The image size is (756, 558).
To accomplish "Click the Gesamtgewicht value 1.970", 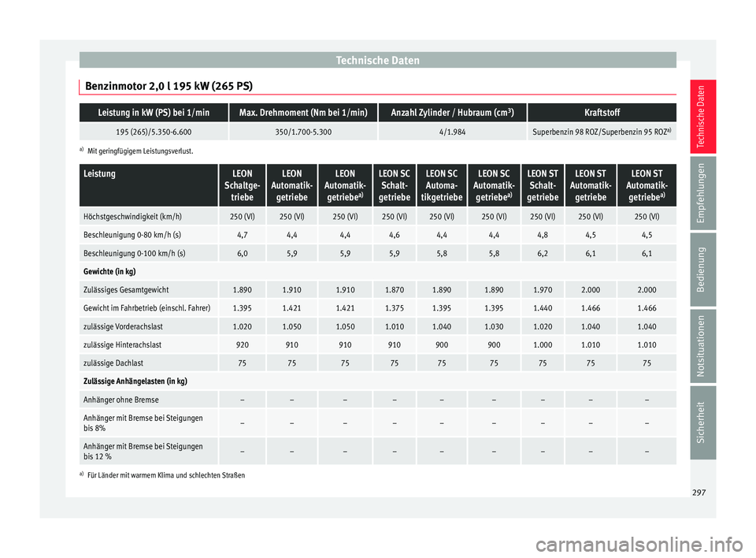I will point(543,290).
